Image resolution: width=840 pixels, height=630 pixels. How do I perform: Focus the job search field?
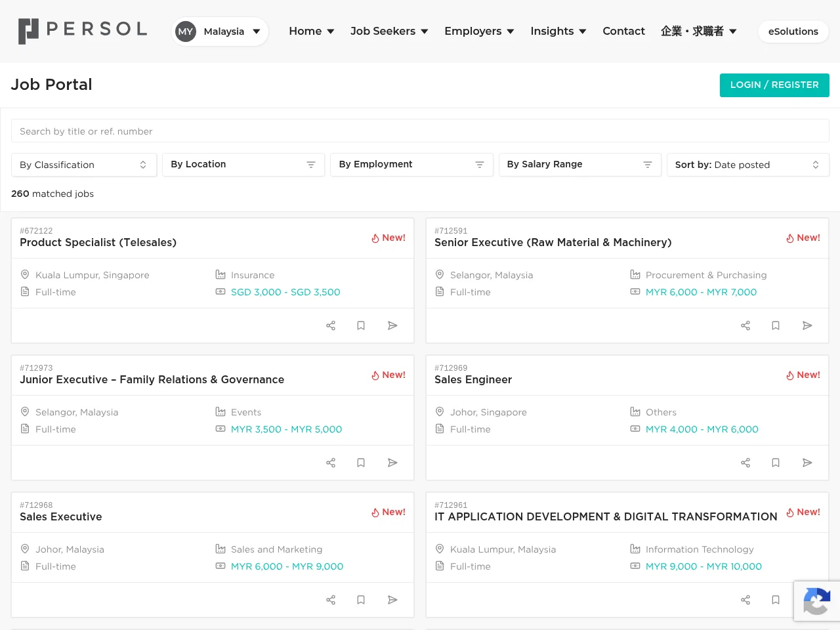pos(420,131)
